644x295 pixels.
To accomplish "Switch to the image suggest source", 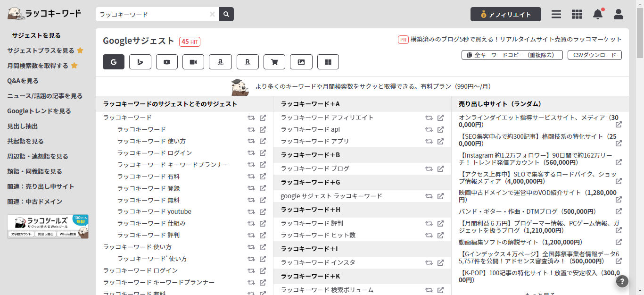I will click(301, 62).
